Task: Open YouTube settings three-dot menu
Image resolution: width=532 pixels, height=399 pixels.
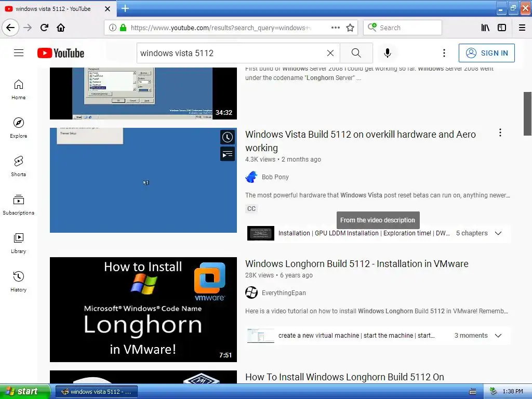Action: click(x=444, y=53)
